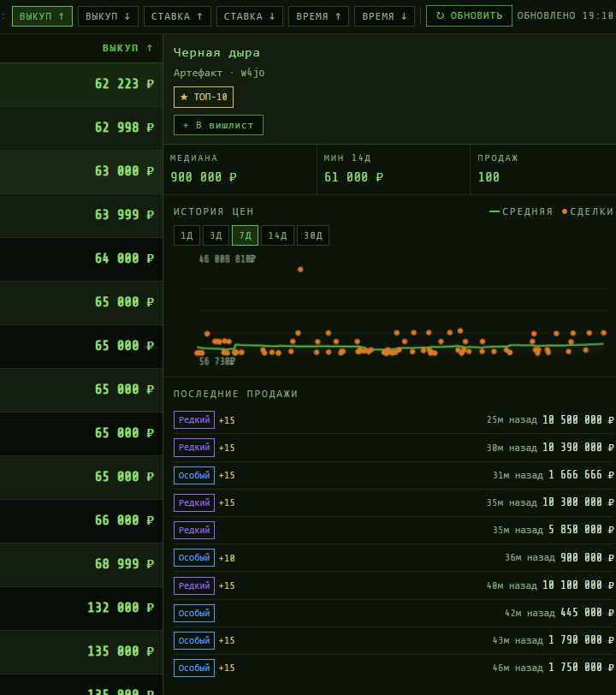
Task: Select the 62 223 ₽ lot row
Action: point(81,84)
